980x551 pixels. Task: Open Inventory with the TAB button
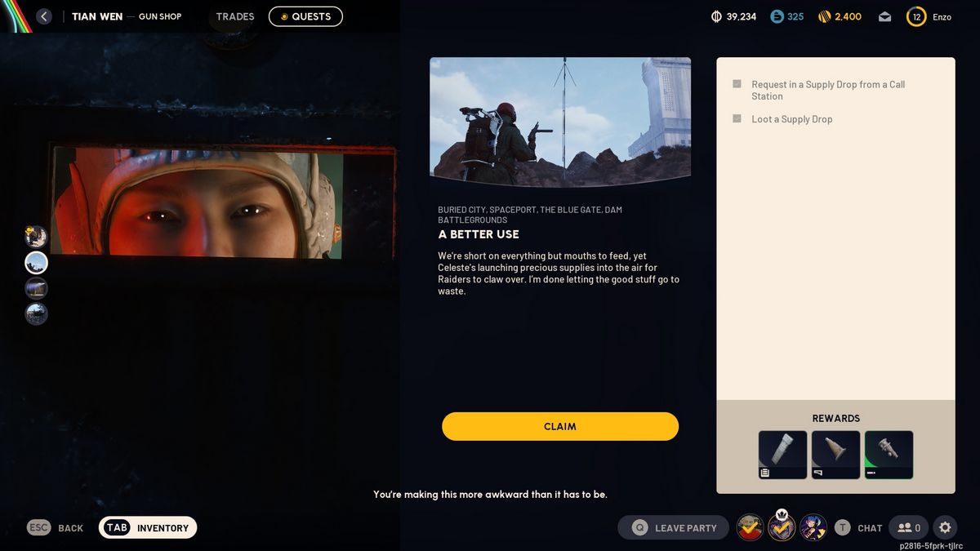(x=148, y=527)
